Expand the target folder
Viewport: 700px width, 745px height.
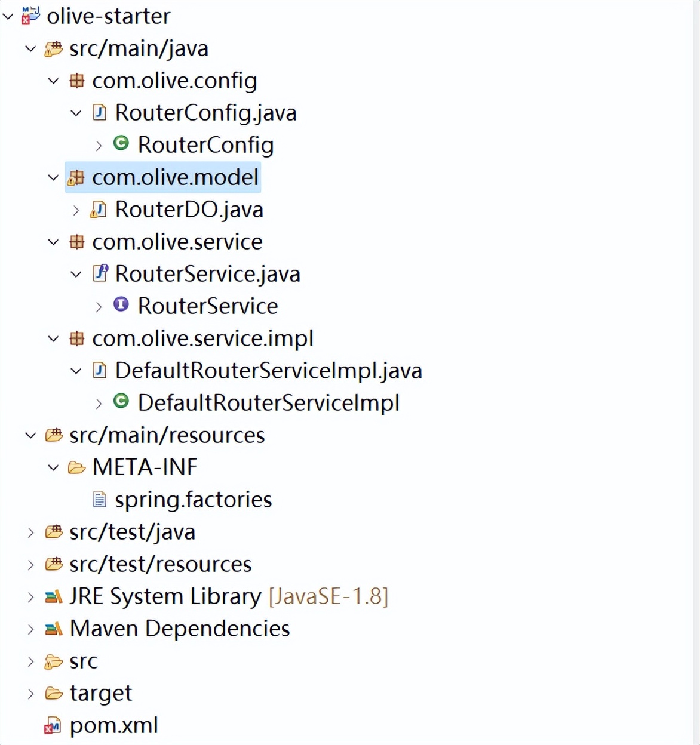tap(30, 694)
